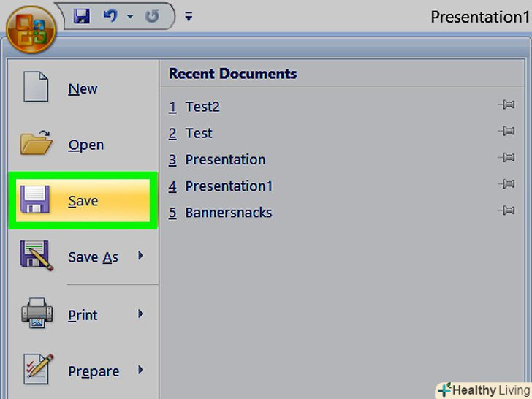
Task: Click the printer icon
Action: (35, 315)
